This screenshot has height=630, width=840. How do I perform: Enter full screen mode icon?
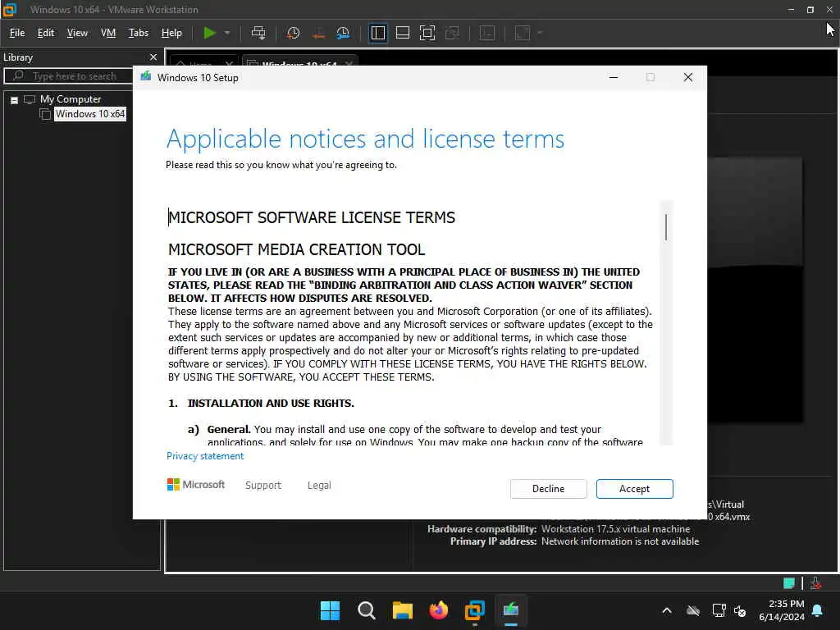coord(427,33)
